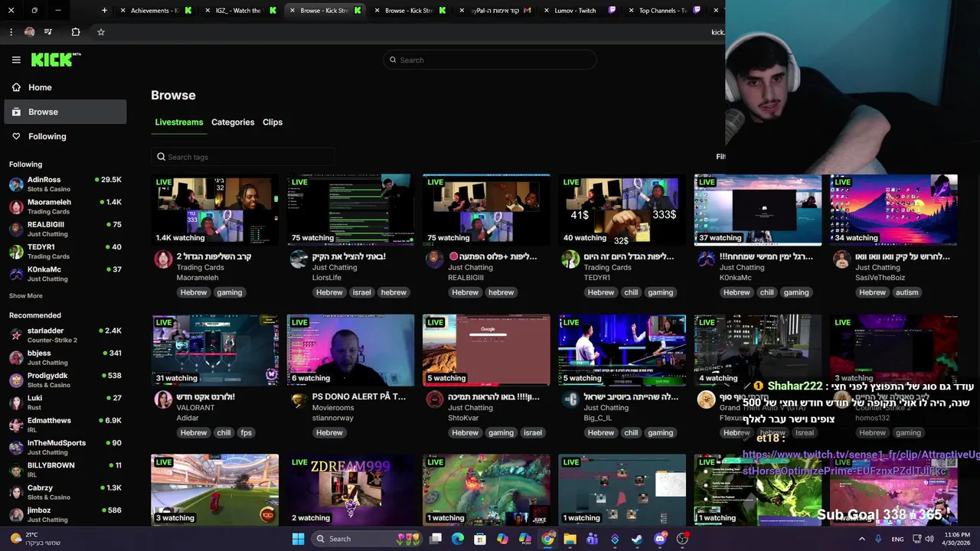Open a new browser tab with plus

click(104, 11)
